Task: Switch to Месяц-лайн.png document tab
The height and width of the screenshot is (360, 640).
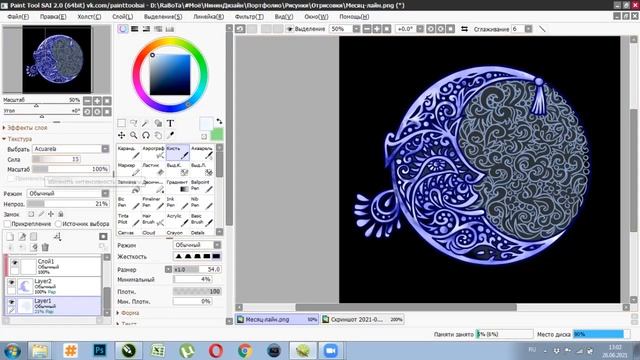Action: 277,319
